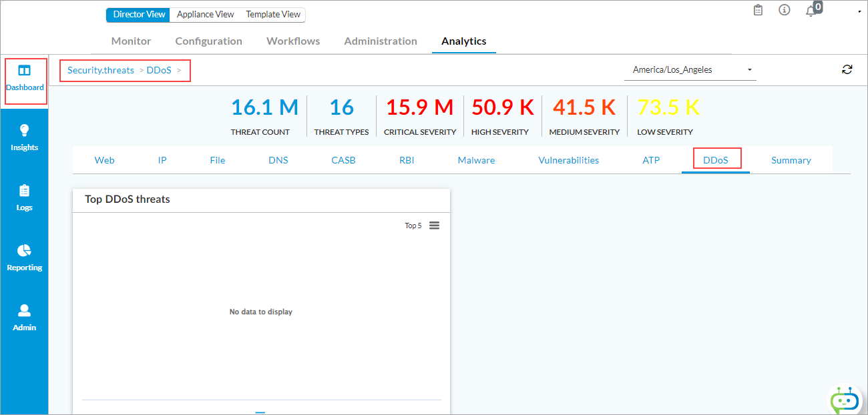Open chart hamburger menu in Top DDoS threats

(434, 226)
